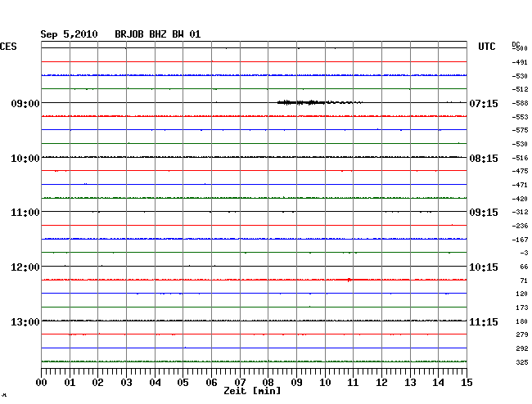The image size is (532, 404).
Task: Select the DC offset value 292
Action: click(x=522, y=348)
